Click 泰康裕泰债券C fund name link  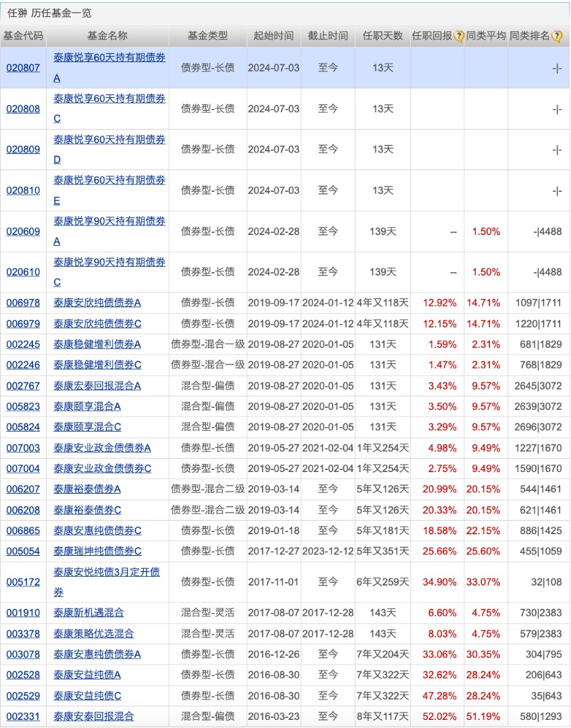click(87, 510)
